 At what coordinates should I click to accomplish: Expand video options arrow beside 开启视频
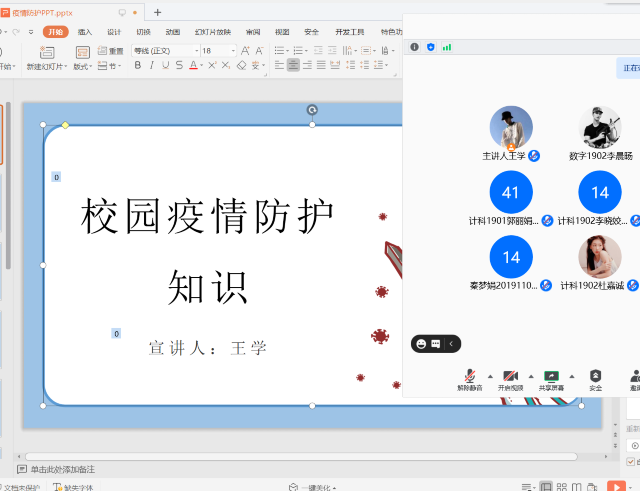tap(531, 376)
